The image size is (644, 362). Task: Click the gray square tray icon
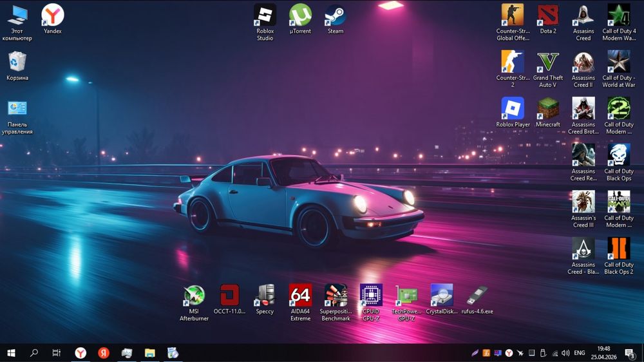pos(531,352)
